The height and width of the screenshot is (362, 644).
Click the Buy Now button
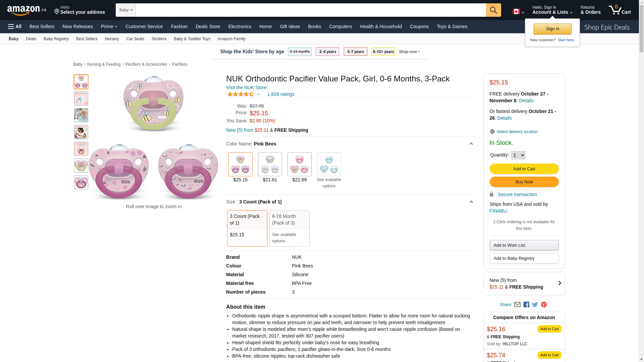click(x=524, y=182)
